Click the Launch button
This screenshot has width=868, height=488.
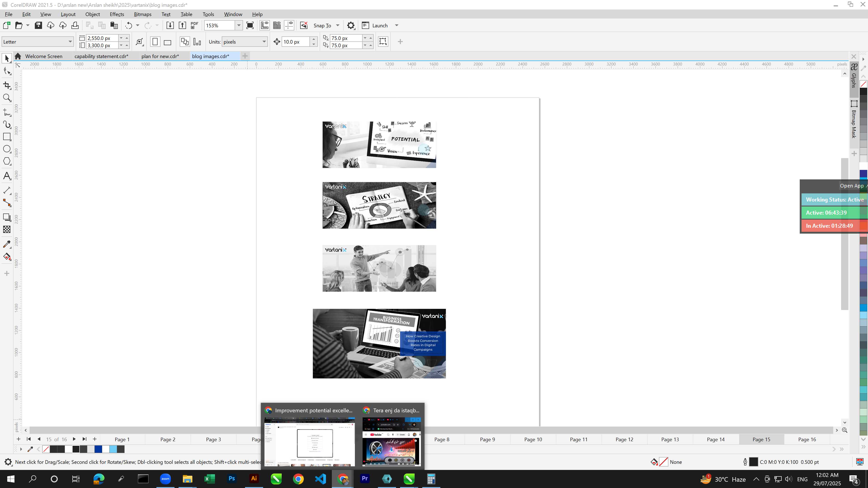click(x=375, y=25)
